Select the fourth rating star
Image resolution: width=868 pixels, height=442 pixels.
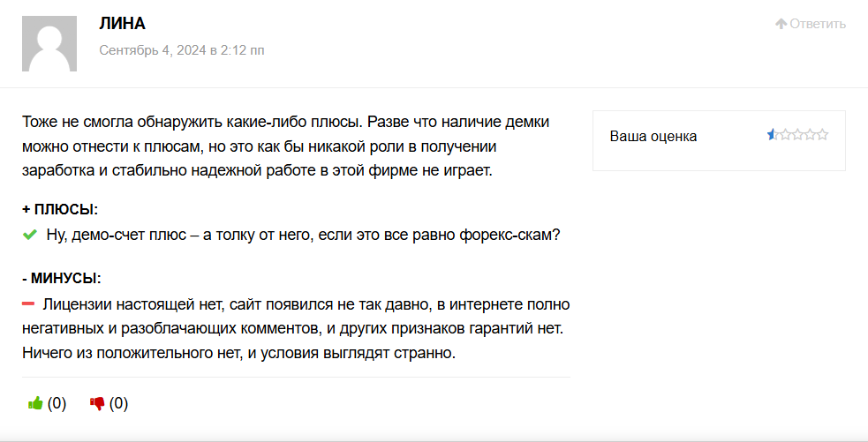click(810, 135)
